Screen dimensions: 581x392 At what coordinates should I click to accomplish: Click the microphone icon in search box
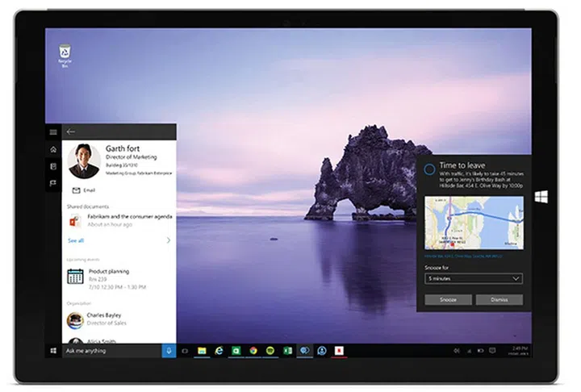pos(168,351)
